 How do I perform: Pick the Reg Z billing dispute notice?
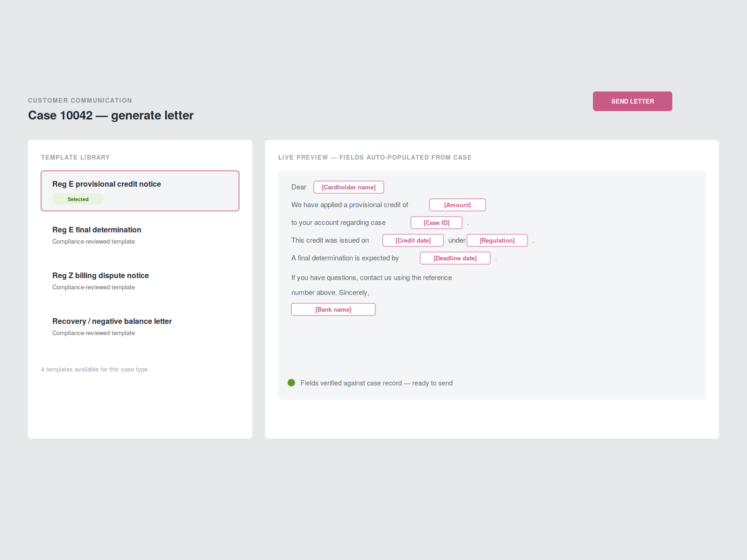(x=140, y=281)
